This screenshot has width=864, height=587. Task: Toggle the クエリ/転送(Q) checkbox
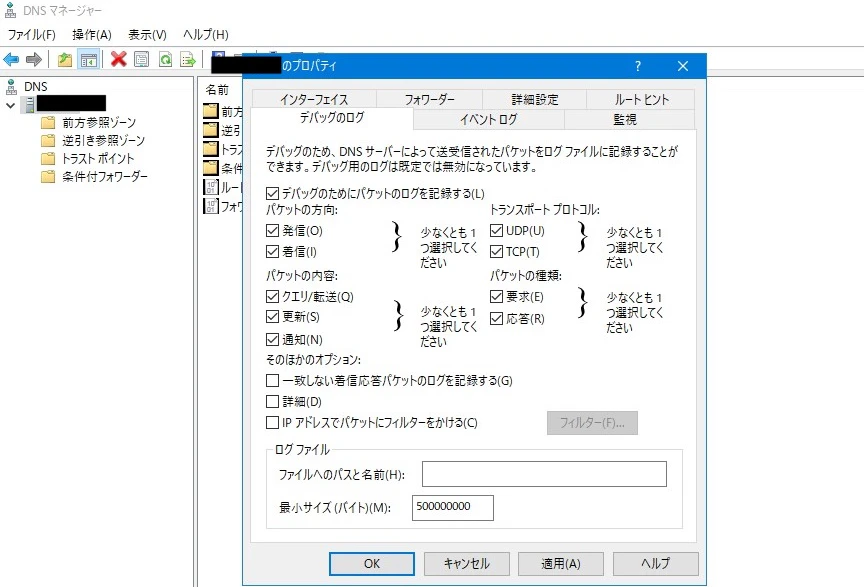coord(272,297)
